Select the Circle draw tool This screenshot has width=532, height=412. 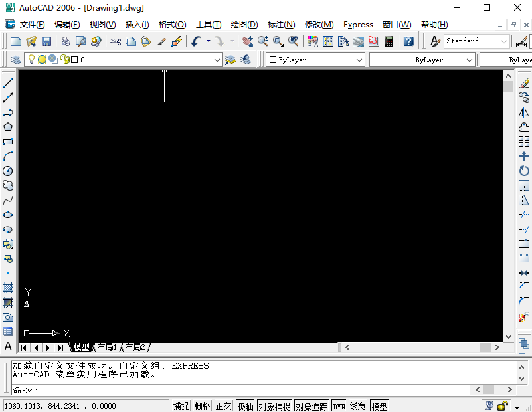(8, 171)
